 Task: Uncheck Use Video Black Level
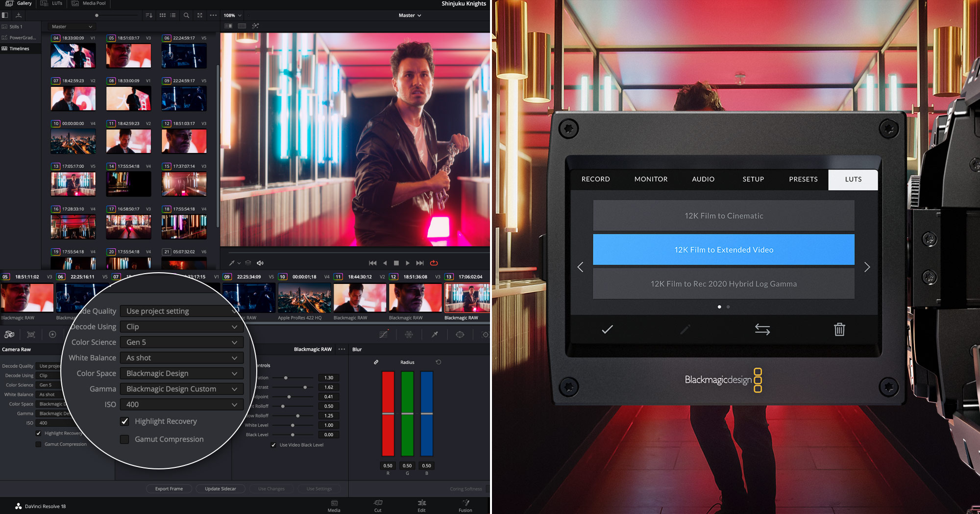pyautogui.click(x=273, y=445)
